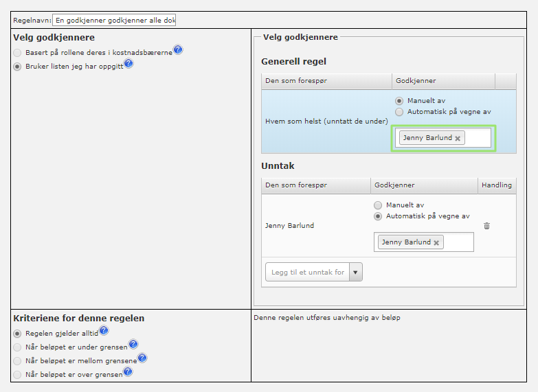
Task: Select 'Regelen gjelder alltid' criterion
Action: 17,334
